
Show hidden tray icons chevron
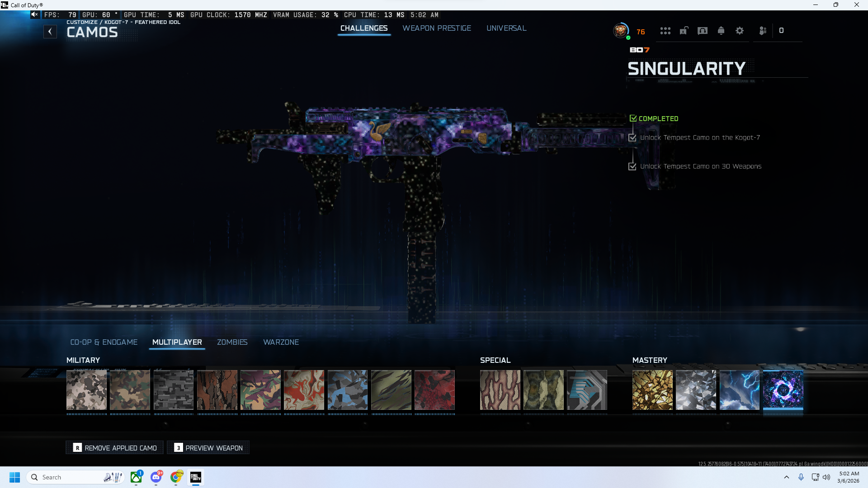787,477
